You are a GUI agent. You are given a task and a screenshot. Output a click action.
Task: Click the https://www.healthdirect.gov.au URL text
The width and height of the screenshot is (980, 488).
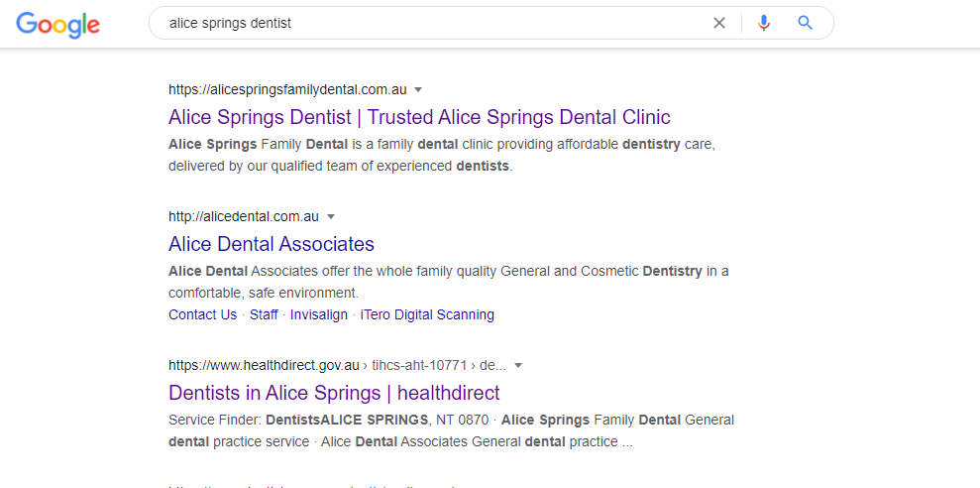tap(264, 365)
